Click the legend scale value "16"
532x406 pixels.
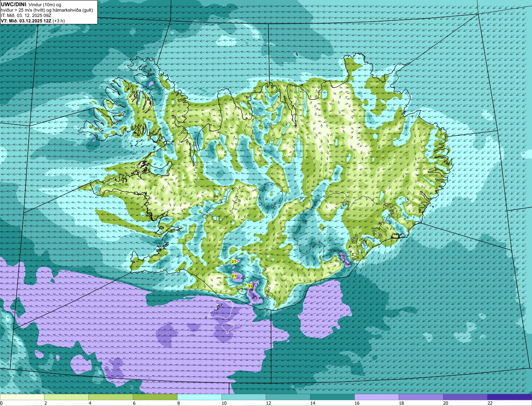coord(357,403)
